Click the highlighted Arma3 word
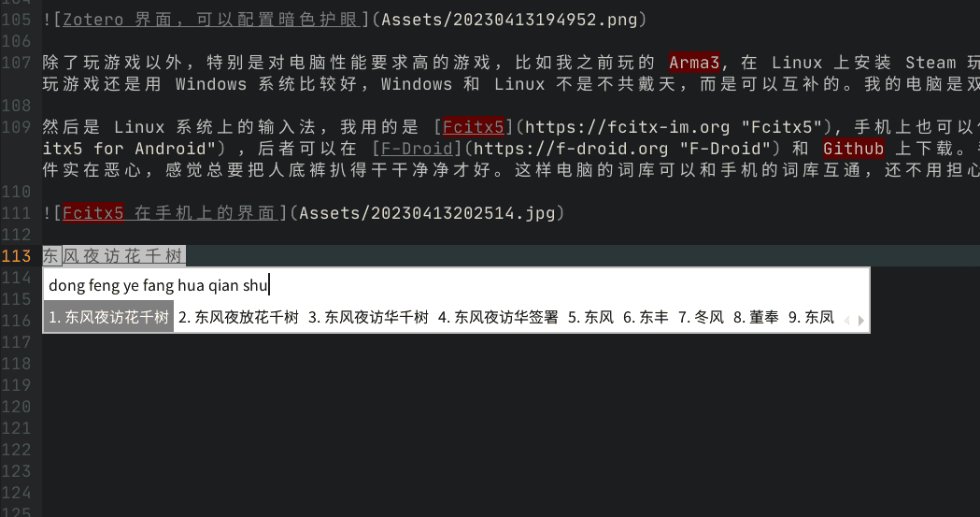Viewport: 980px width, 517px height. [x=694, y=63]
